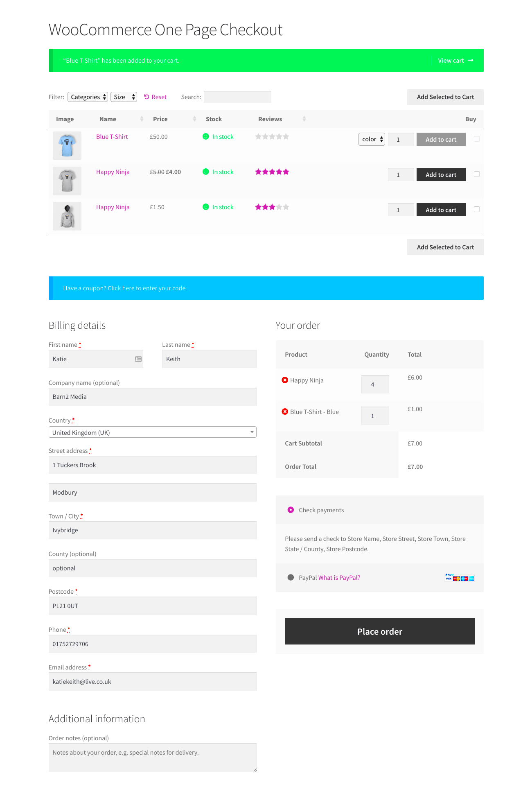Click the three-star rating of Happy Ninja £1.50
532x796 pixels.
click(x=272, y=207)
